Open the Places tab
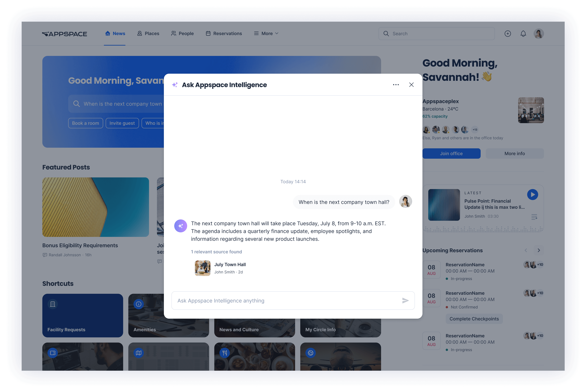The width and height of the screenshot is (586, 392). [x=148, y=33]
